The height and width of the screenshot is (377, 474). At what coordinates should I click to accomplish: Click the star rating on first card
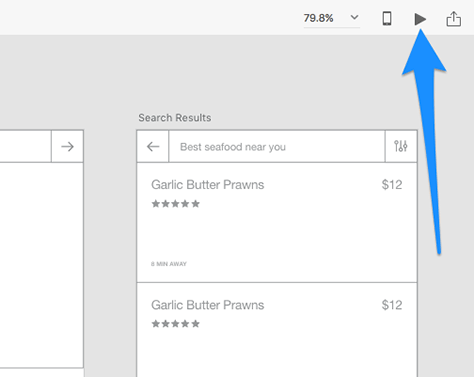176,204
